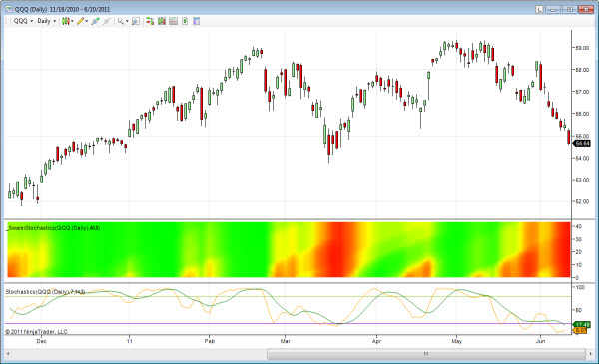This screenshot has height=364, width=599.
Task: Close the QQQ chart window
Action: click(x=586, y=9)
